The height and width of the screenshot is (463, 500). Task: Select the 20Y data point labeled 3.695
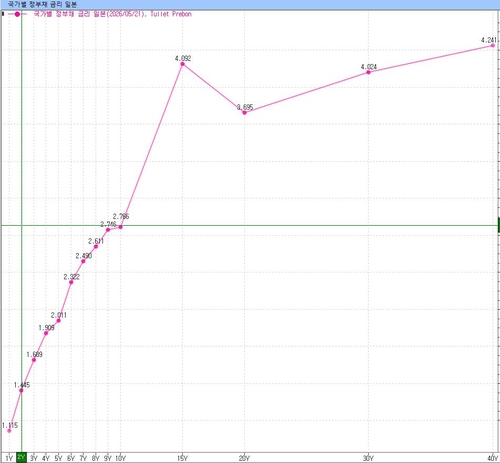pyautogui.click(x=244, y=113)
